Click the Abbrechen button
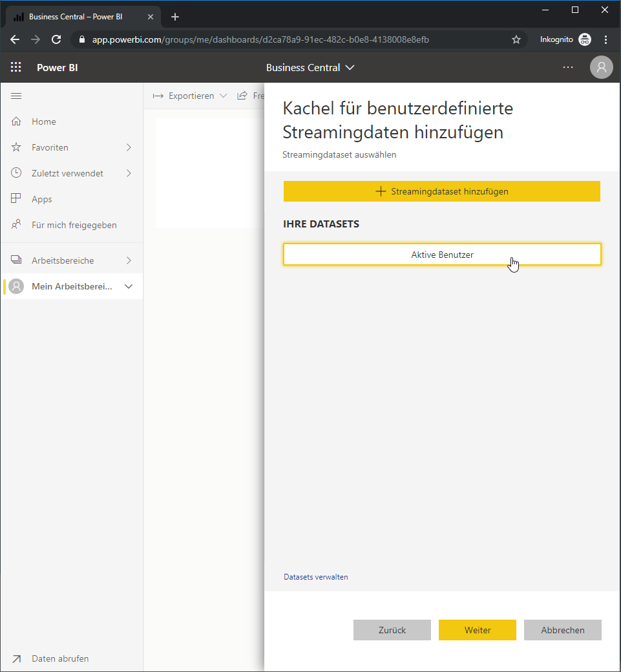Image resolution: width=621 pixels, height=672 pixels. click(x=563, y=630)
